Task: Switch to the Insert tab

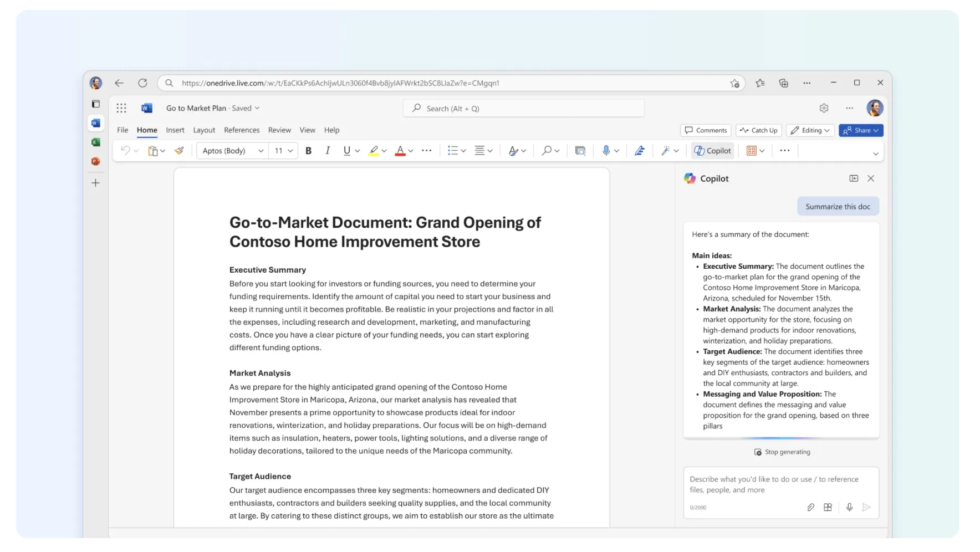Action: point(175,130)
